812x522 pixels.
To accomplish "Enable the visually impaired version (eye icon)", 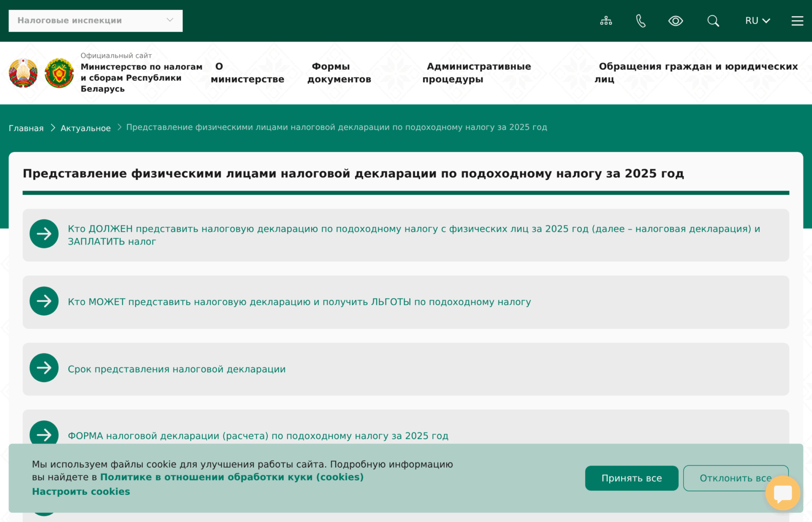I will 676,21.
